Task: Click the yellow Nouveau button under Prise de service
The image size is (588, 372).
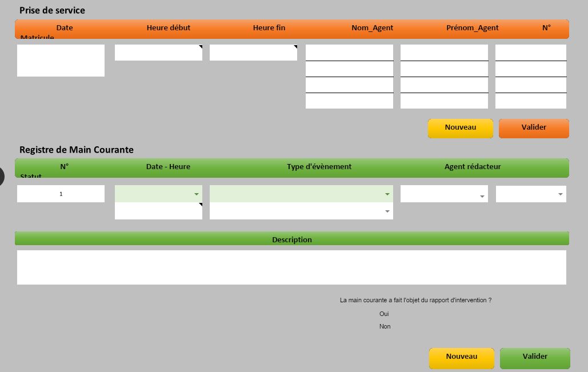Action: point(460,128)
